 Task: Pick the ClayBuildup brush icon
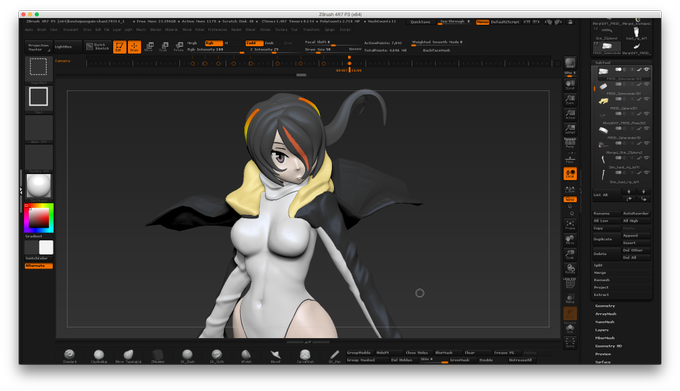[x=99, y=356]
